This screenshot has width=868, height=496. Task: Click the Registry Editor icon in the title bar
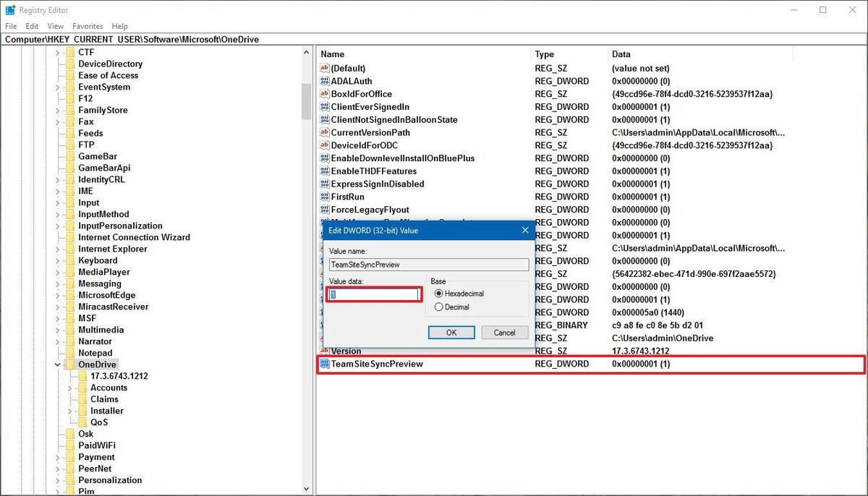point(10,9)
